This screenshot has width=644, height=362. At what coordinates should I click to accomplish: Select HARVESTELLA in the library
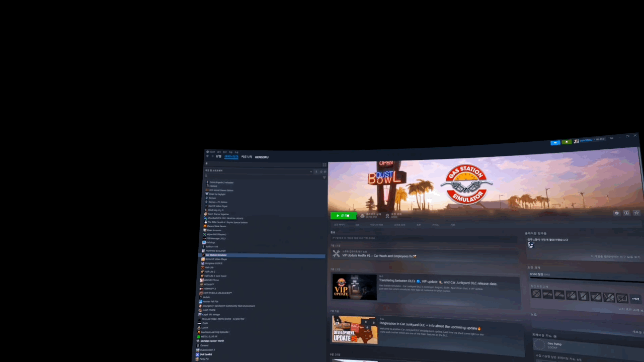[211, 280]
